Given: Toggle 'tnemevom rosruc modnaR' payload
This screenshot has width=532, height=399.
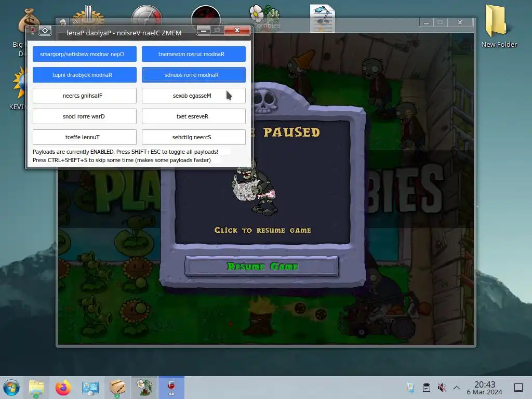Looking at the screenshot, I should (x=193, y=54).
